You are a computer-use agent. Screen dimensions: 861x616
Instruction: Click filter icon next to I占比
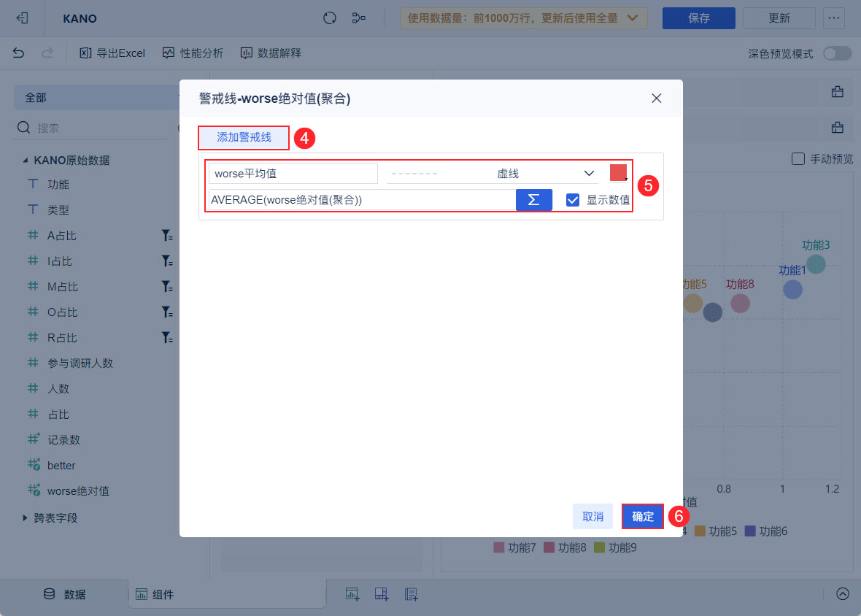coord(167,261)
